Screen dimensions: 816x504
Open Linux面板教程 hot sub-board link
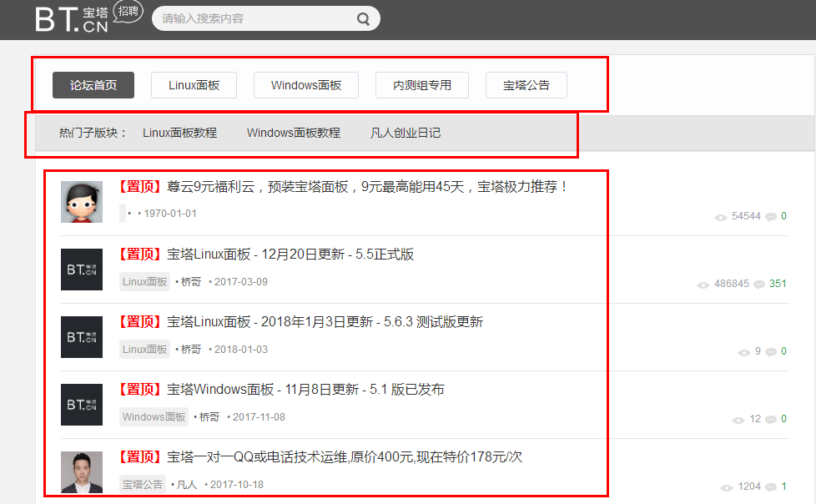[179, 133]
